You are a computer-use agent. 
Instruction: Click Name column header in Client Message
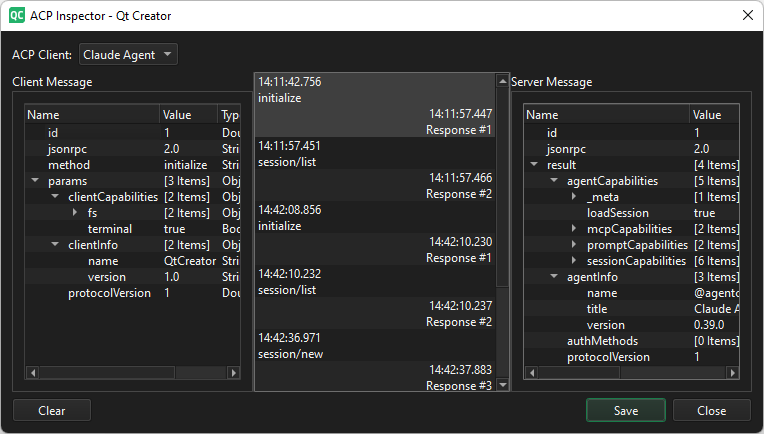coord(92,115)
